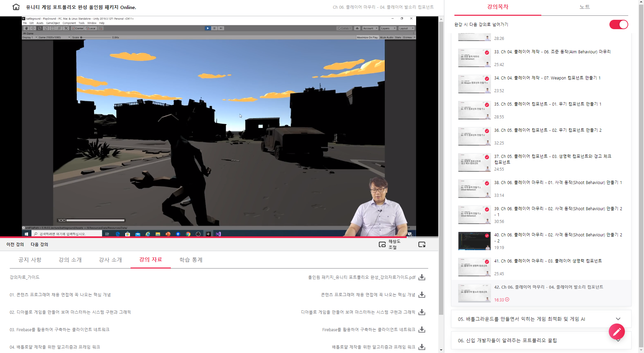The width and height of the screenshot is (644, 353).
Task: Toggle Local handle rotation in Unity
Action: pyautogui.click(x=91, y=28)
